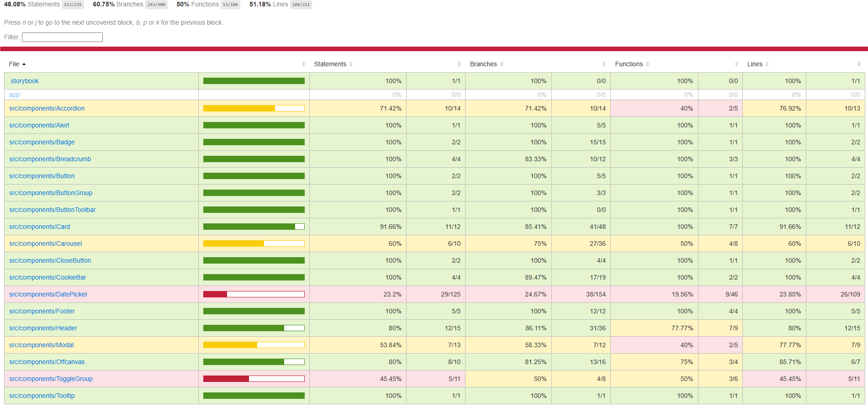Open src/components/Breadcrumb coverage page
Screen dimensions: 868x418
[50, 159]
